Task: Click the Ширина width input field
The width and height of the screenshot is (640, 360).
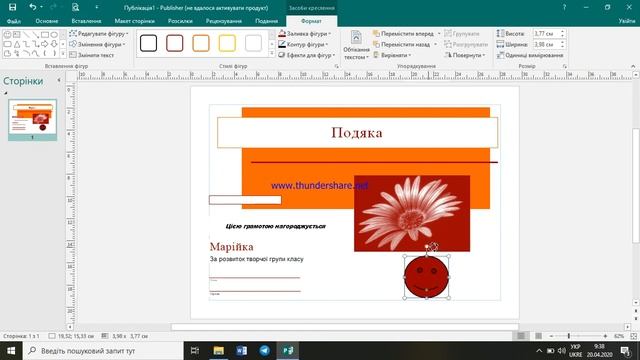Action: pyautogui.click(x=546, y=44)
